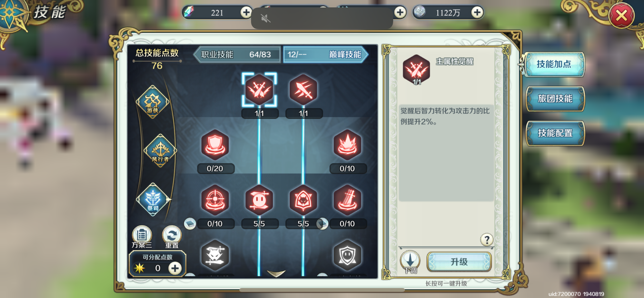Select the 游侠 class emblem

click(x=153, y=102)
